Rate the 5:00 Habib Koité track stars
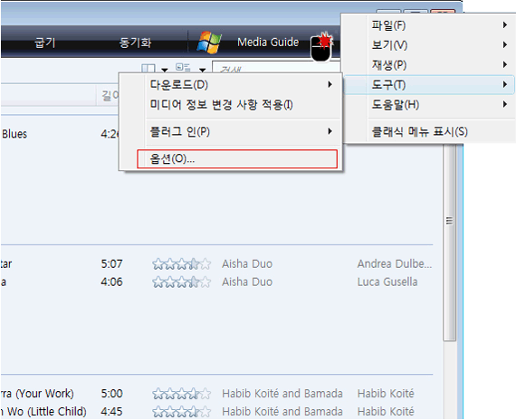The width and height of the screenshot is (516, 420). click(x=181, y=394)
